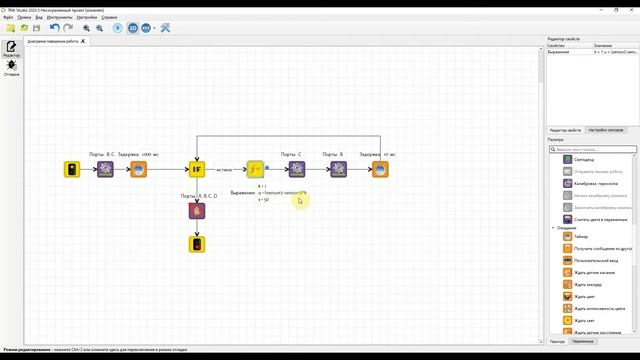Select the start node on the diagram
Screen dimensions: 640x360
tap(72, 169)
